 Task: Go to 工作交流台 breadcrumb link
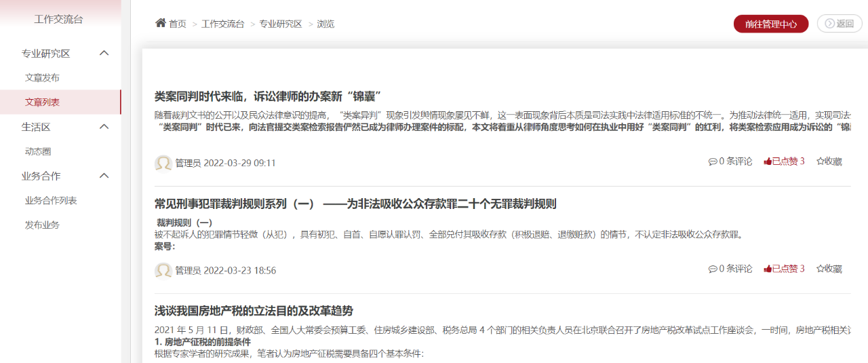tap(222, 24)
